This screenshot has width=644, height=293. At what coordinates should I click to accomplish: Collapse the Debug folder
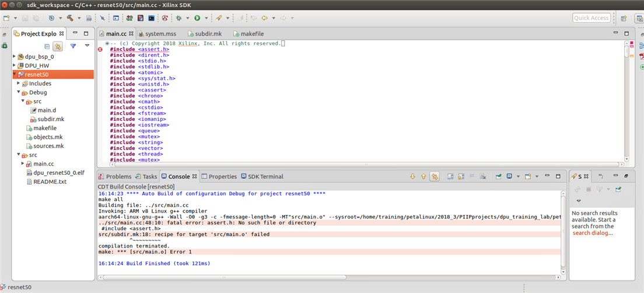click(x=19, y=93)
